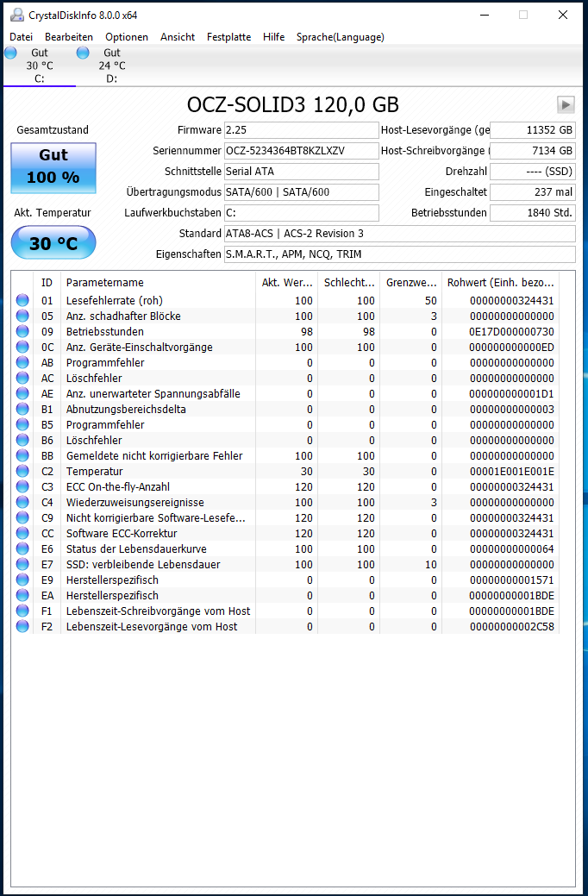This screenshot has width=588, height=896.
Task: Click the Eigenschaften field with S.M.A.R.T.
Action: (x=399, y=254)
